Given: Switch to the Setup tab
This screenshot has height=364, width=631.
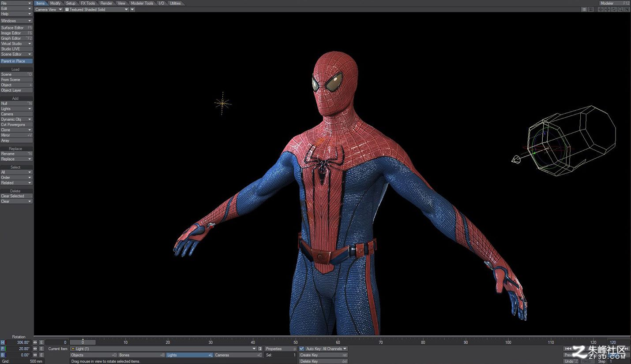Looking at the screenshot, I should coord(71,3).
